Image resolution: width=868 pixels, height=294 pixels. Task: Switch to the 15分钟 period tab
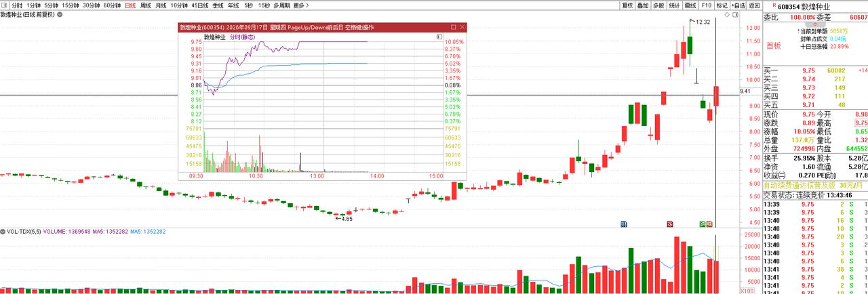71,5
